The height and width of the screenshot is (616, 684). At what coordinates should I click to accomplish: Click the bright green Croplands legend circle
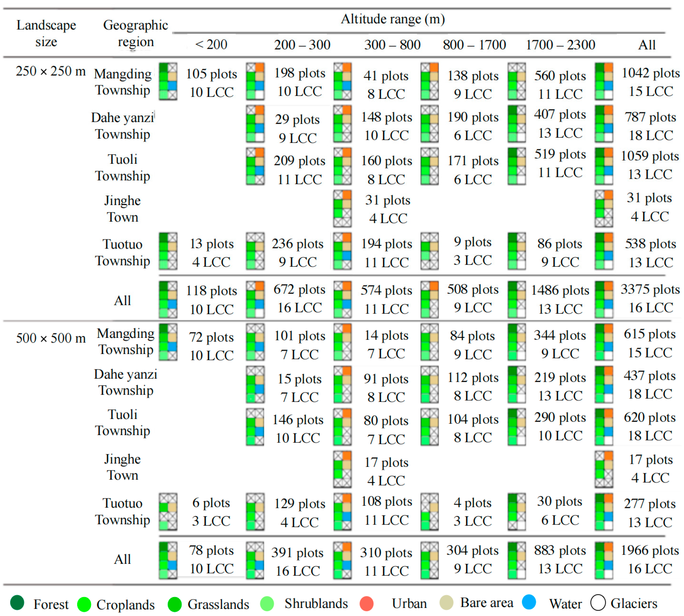[x=84, y=604]
